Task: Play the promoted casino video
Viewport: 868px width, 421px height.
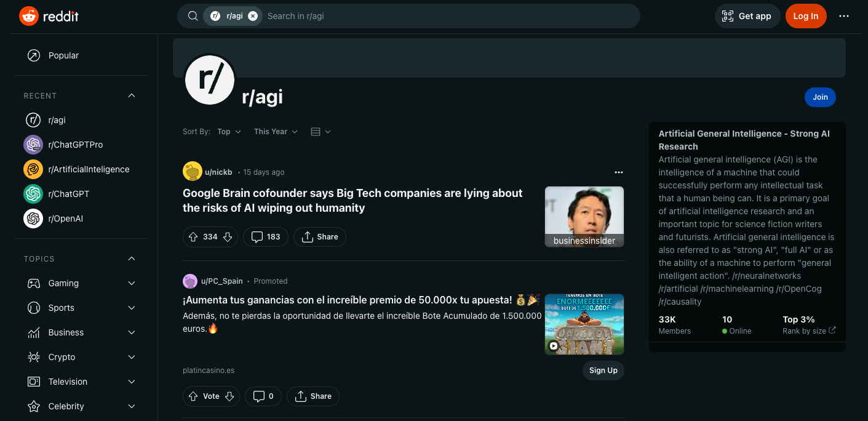Action: click(553, 345)
